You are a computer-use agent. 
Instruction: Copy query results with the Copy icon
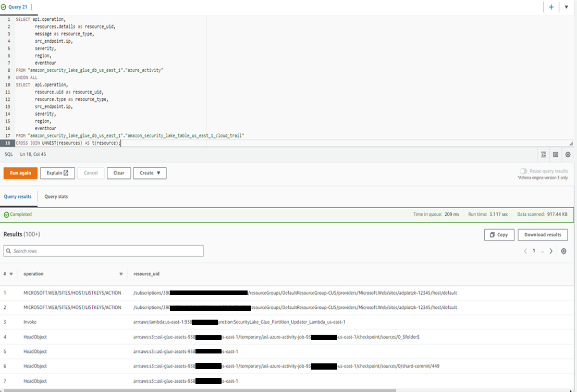tap(499, 235)
